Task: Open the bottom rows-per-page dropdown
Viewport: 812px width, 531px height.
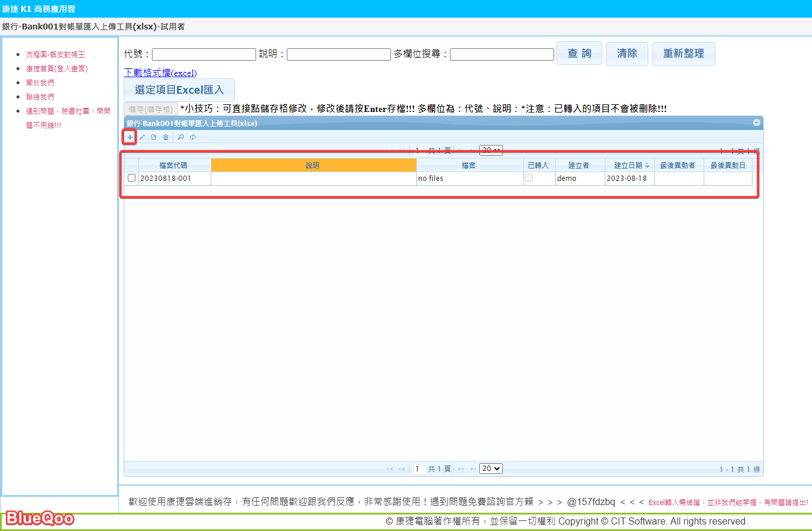Action: pos(490,469)
